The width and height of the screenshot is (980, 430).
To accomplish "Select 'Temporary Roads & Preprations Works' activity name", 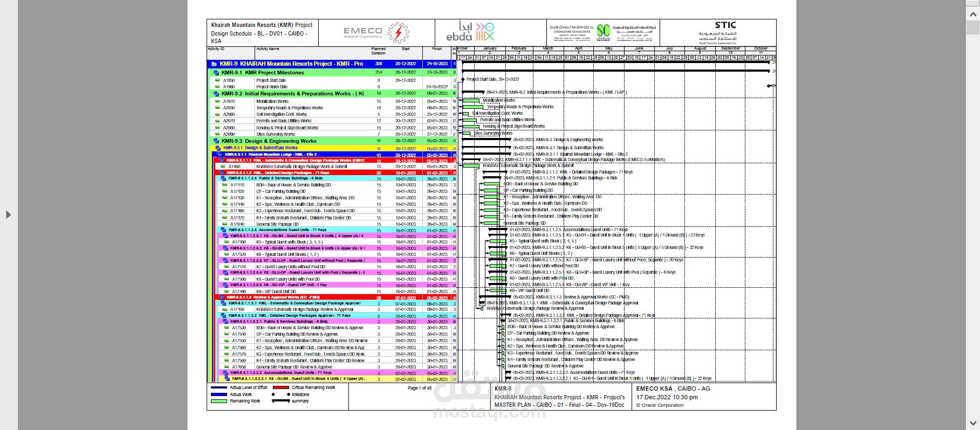I will 290,108.
